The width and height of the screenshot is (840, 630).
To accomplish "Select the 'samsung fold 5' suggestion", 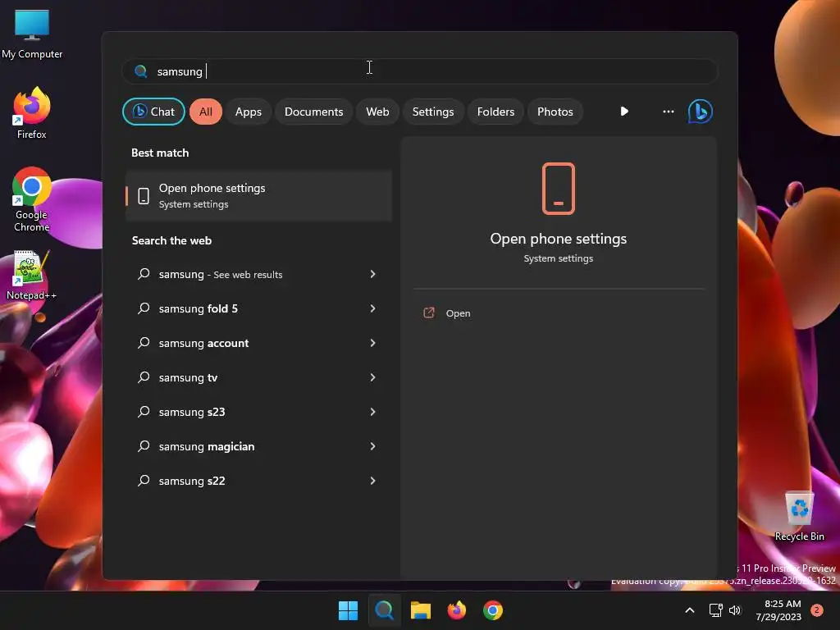I will pyautogui.click(x=258, y=308).
